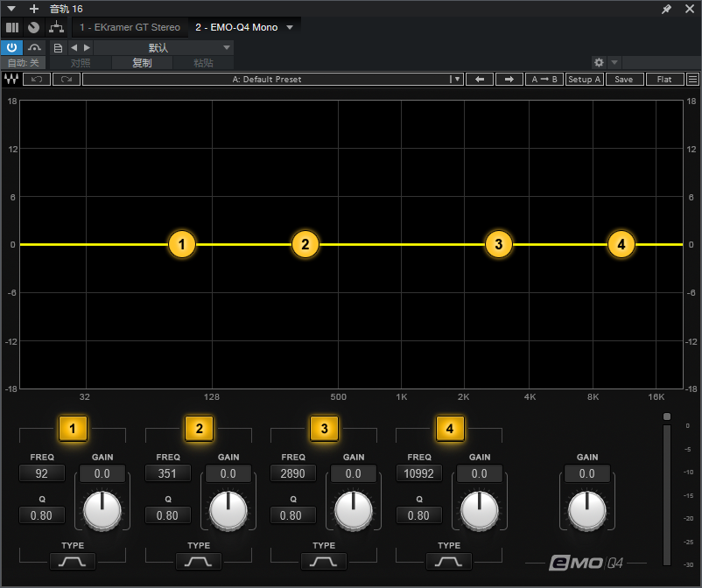Expand the 默认 preset dropdown

[227, 47]
